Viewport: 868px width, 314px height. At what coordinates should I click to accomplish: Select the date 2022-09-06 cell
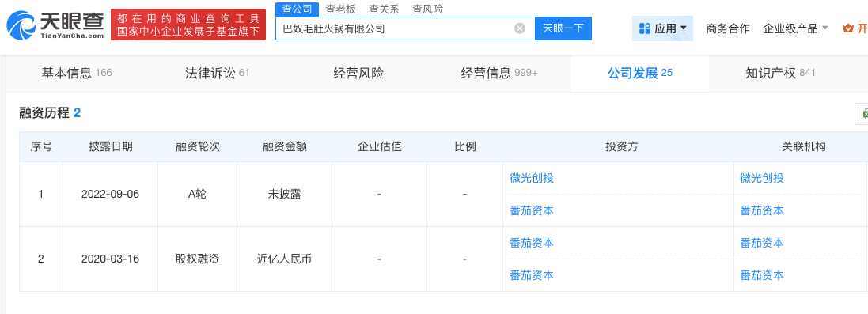[110, 195]
